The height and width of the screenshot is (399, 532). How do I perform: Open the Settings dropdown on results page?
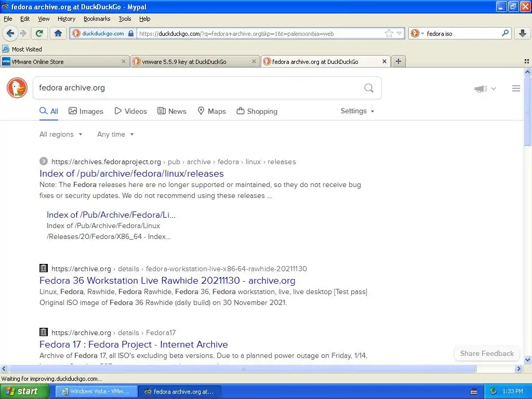pos(357,111)
